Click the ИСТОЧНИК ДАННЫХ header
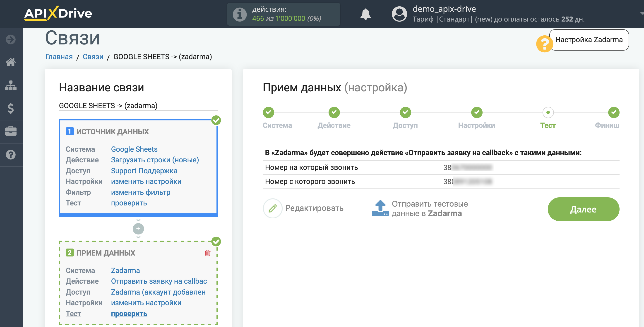Screen dimensions: 644x327 pos(113,132)
